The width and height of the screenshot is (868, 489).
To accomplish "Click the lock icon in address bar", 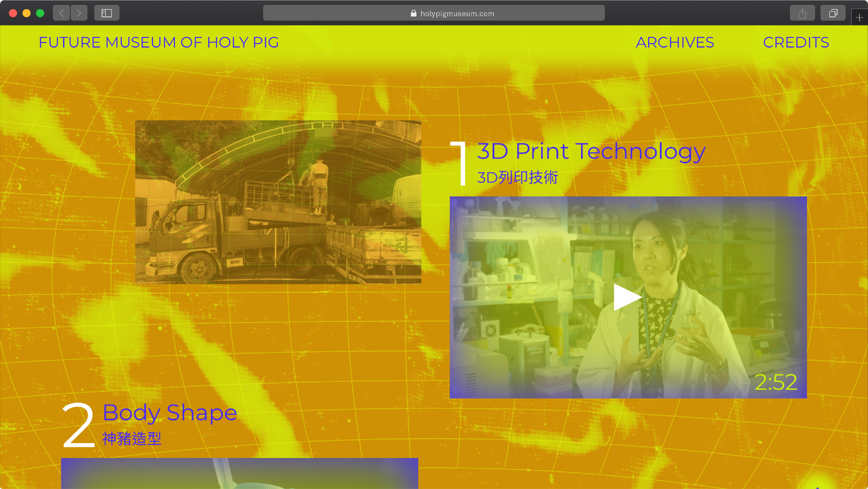I will [413, 13].
